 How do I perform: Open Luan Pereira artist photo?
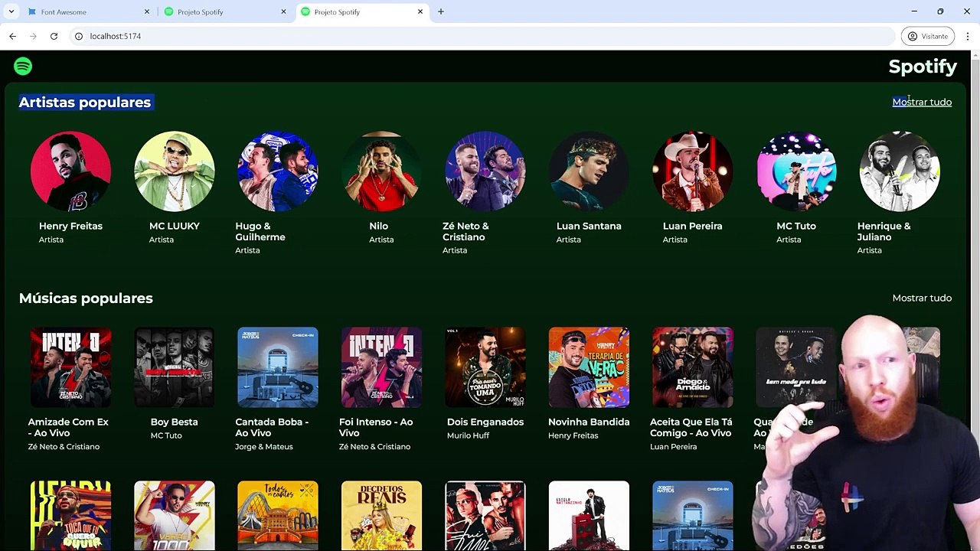pos(693,171)
